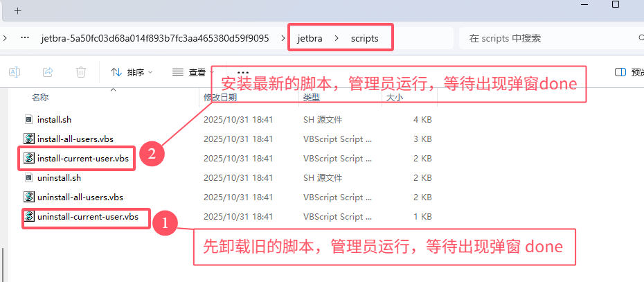Viewport: 644px width, 282px height.
Task: Select uninstall-all-users.vbs file name
Action: pyautogui.click(x=80, y=197)
